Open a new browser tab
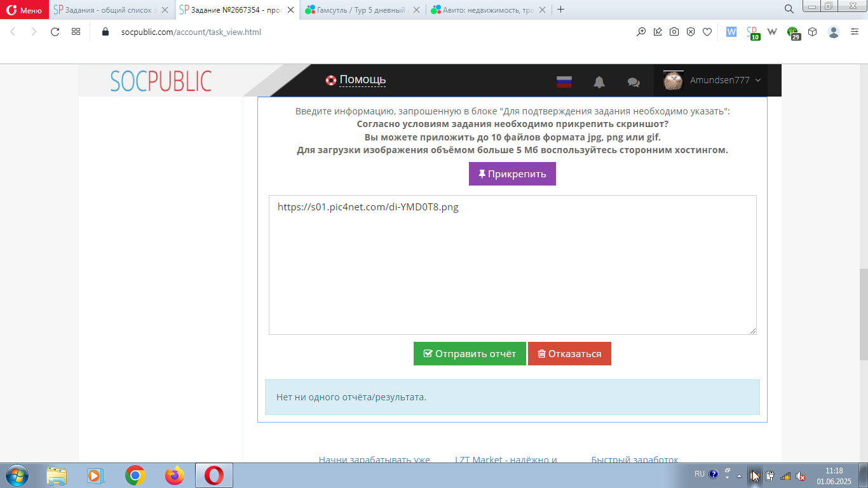 click(560, 10)
